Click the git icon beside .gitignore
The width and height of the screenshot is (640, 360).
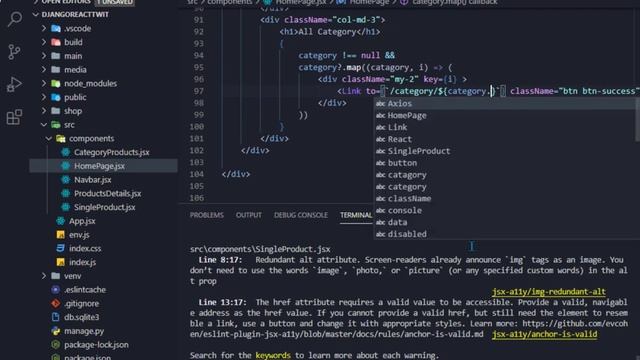(x=56, y=303)
